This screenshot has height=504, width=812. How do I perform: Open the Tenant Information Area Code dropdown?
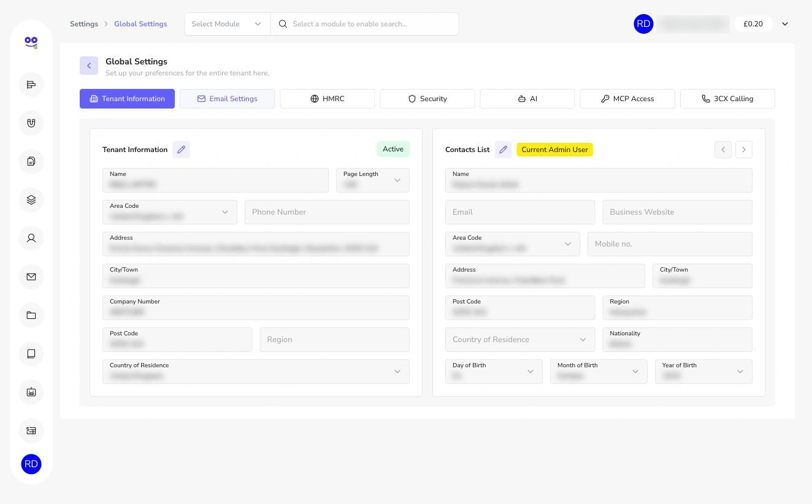pyautogui.click(x=170, y=212)
